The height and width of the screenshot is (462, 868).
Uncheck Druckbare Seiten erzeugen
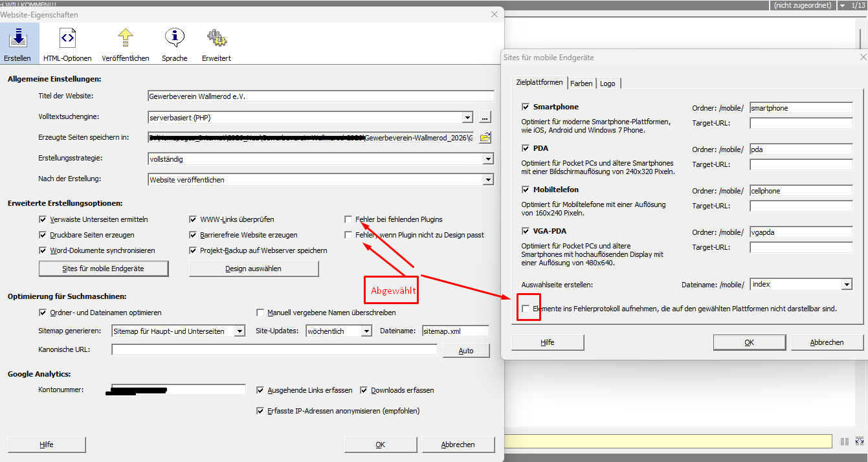point(43,235)
